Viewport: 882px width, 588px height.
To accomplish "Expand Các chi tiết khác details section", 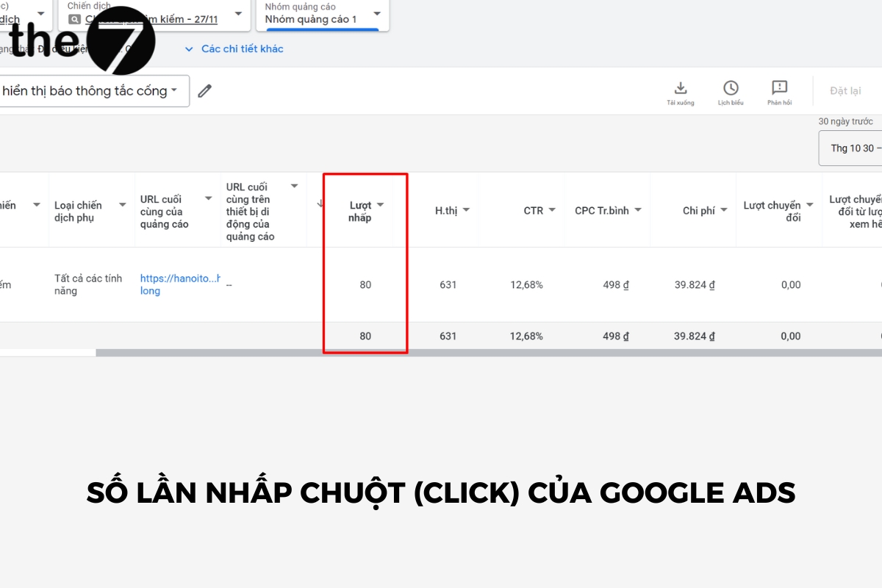I will (234, 49).
